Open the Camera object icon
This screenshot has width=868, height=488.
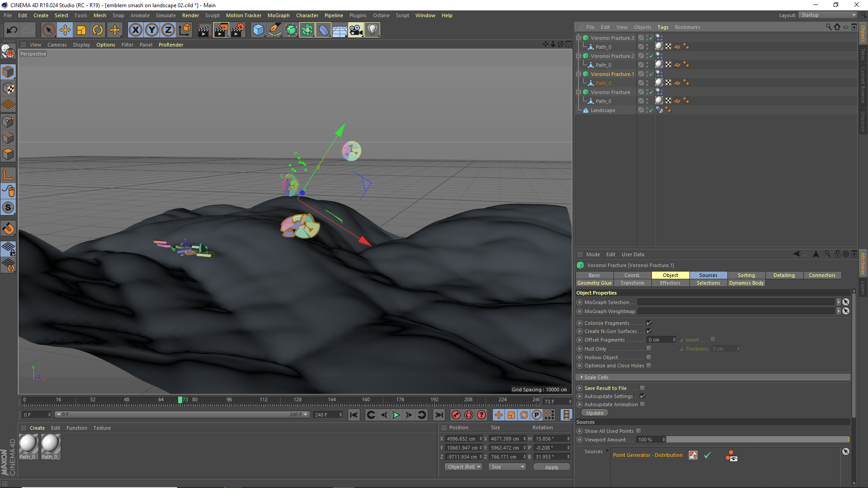tap(356, 30)
